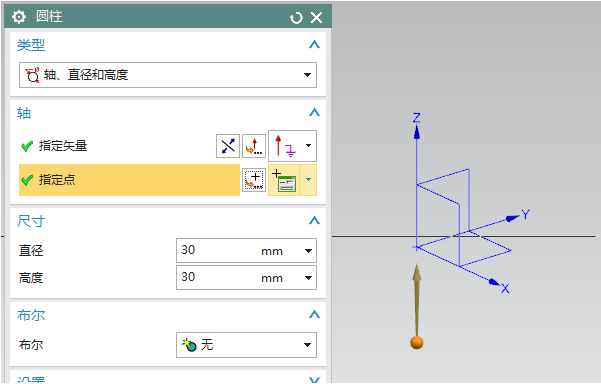This screenshot has width=601, height=384.
Task: Reset the 圆柱 dialog with the reset icon
Action: [296, 18]
